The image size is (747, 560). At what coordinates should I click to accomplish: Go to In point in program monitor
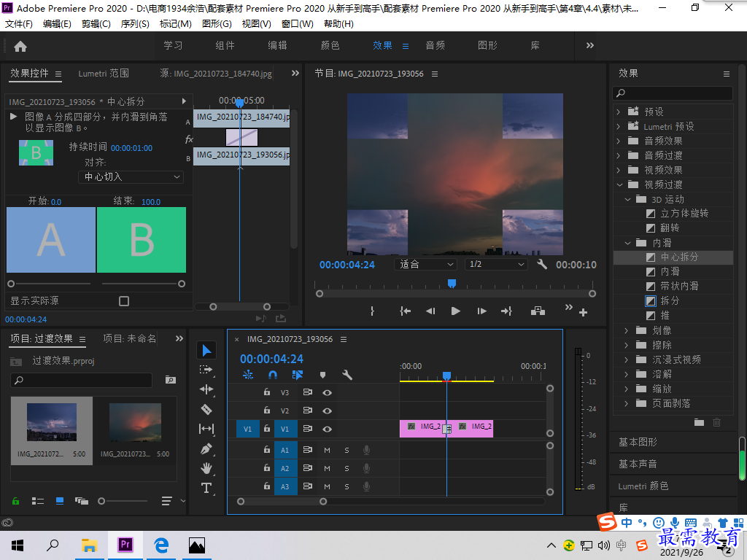tap(405, 311)
